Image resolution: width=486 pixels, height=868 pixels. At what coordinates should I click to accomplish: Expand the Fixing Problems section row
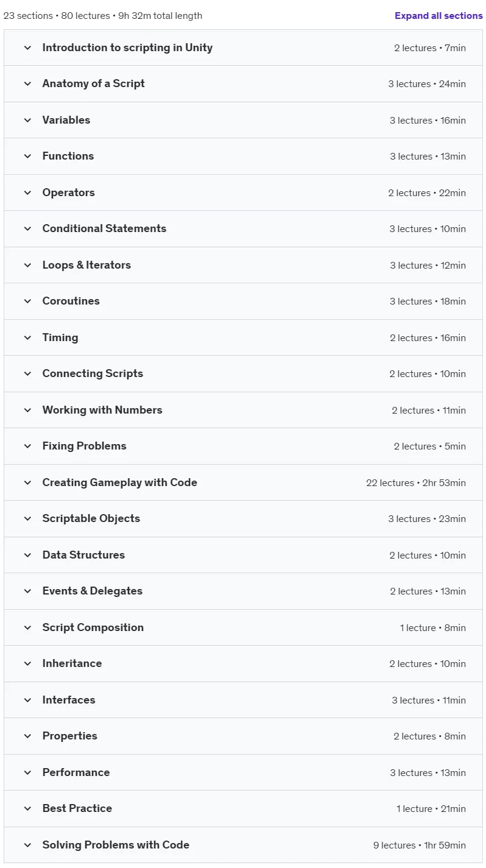click(x=243, y=446)
